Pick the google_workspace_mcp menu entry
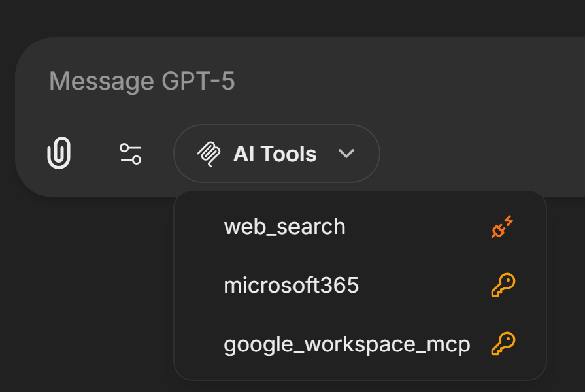Screen dimensions: 585x392 (x=346, y=344)
